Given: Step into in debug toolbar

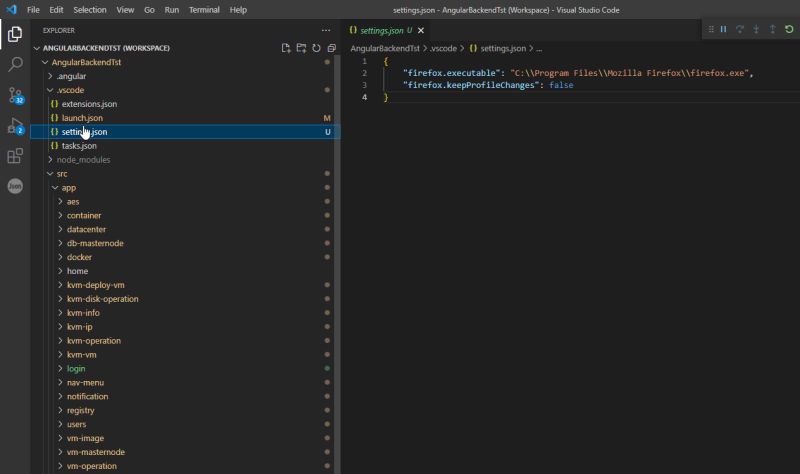Looking at the screenshot, I should pyautogui.click(x=756, y=29).
